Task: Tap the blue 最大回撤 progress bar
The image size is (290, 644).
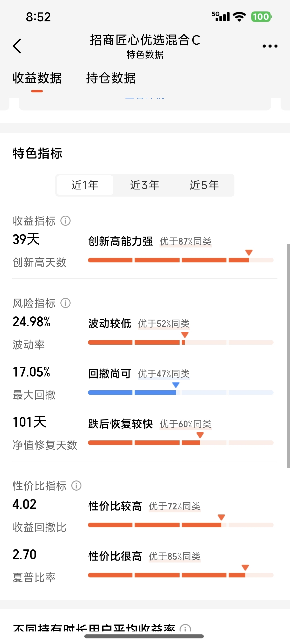Action: [x=181, y=392]
